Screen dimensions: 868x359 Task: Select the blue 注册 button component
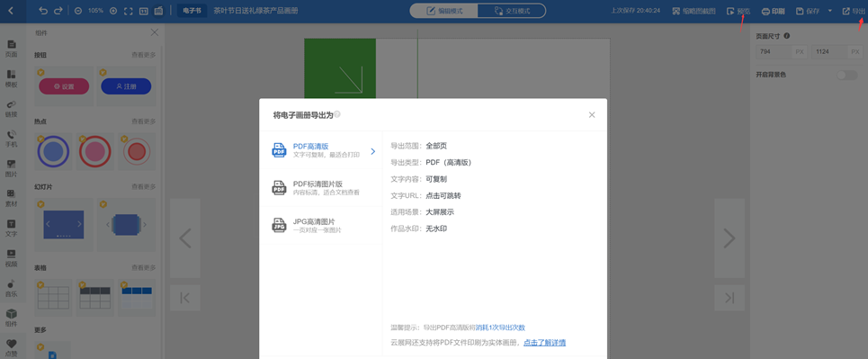pos(126,86)
